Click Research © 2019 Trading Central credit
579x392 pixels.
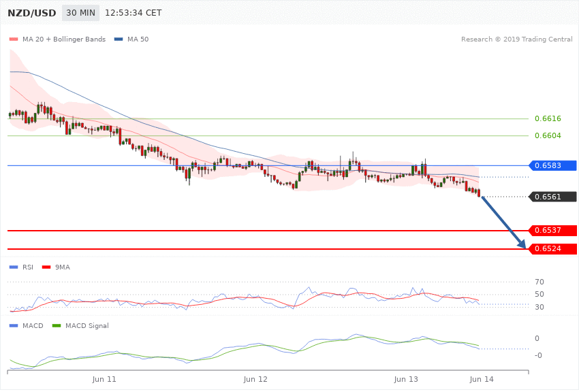(516, 39)
